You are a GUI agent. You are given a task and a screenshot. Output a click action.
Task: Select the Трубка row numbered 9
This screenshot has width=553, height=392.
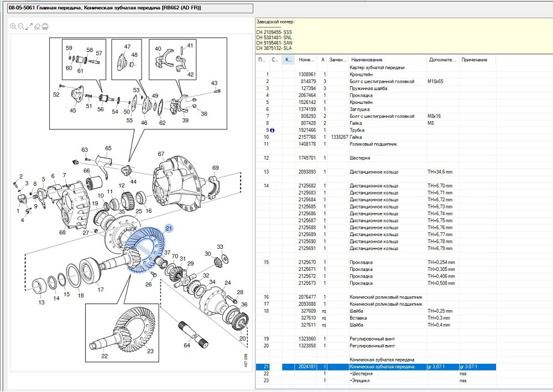359,130
